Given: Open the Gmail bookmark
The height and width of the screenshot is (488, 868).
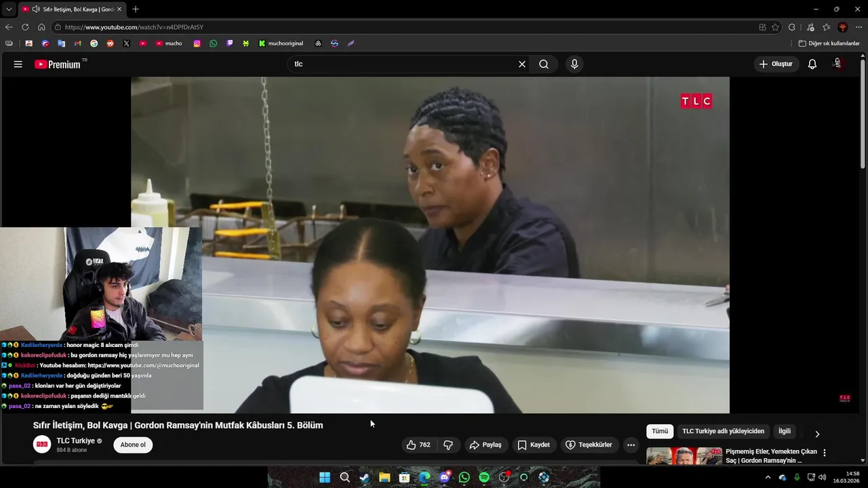Looking at the screenshot, I should [77, 43].
